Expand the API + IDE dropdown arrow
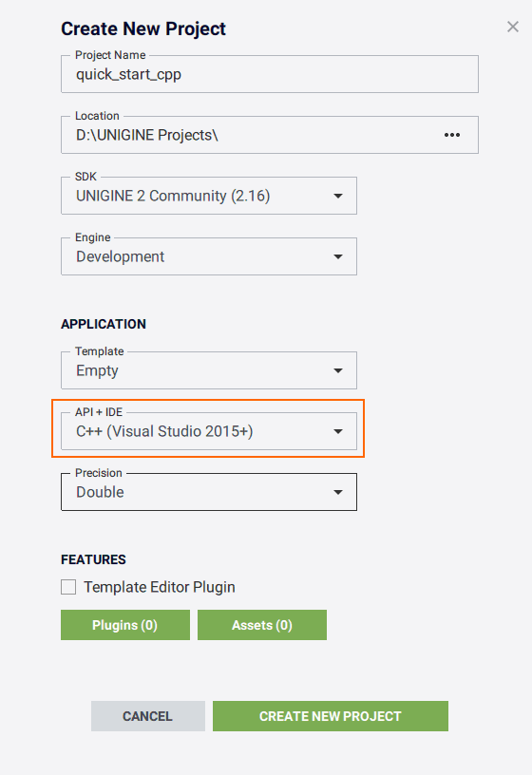The height and width of the screenshot is (775, 532). click(338, 431)
